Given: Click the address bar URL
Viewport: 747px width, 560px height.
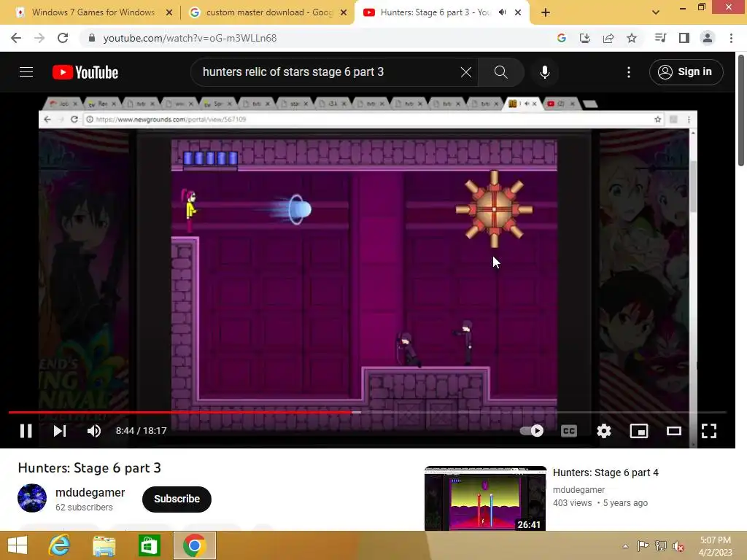Looking at the screenshot, I should tap(190, 38).
